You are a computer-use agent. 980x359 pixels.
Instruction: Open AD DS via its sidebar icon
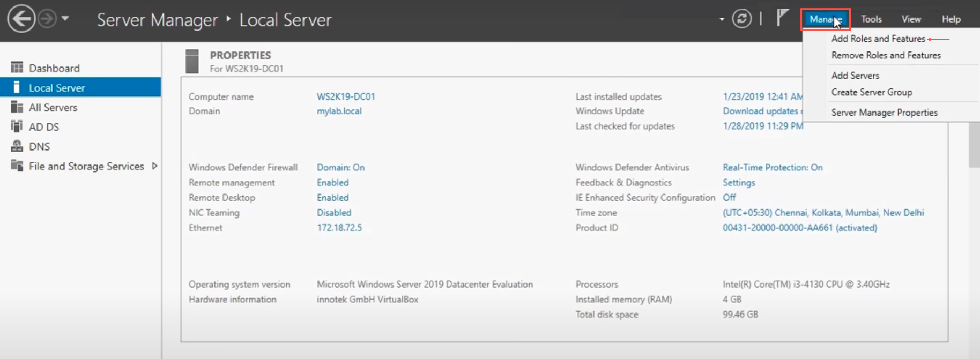click(17, 127)
